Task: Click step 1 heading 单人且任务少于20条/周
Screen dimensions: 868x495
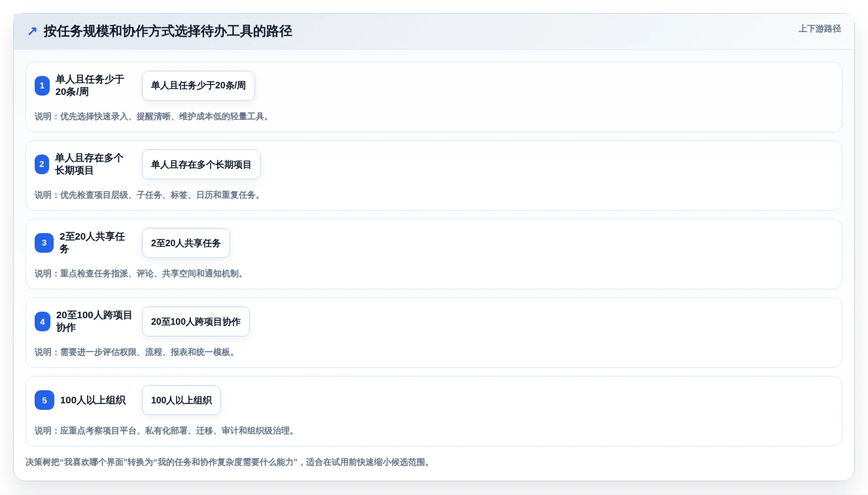Action: point(90,86)
